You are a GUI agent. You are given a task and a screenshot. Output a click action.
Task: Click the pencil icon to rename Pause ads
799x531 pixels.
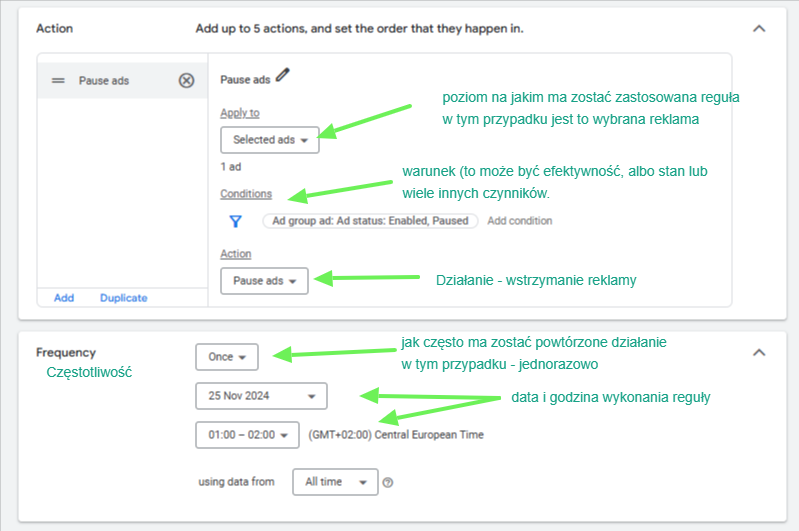coord(283,75)
